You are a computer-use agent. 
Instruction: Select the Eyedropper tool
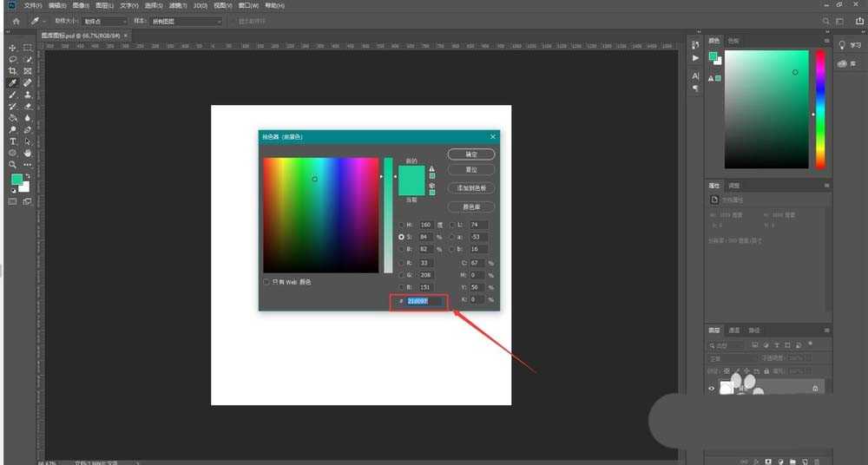pos(13,83)
